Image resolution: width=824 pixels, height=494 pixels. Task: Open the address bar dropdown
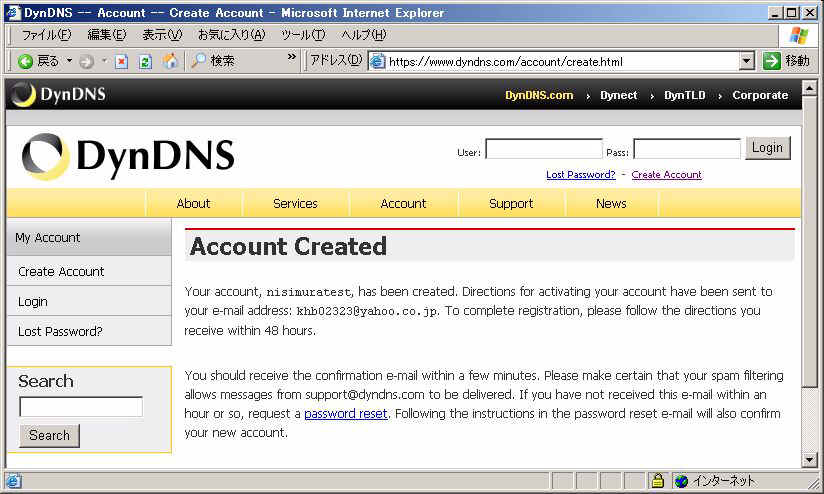pyautogui.click(x=747, y=61)
